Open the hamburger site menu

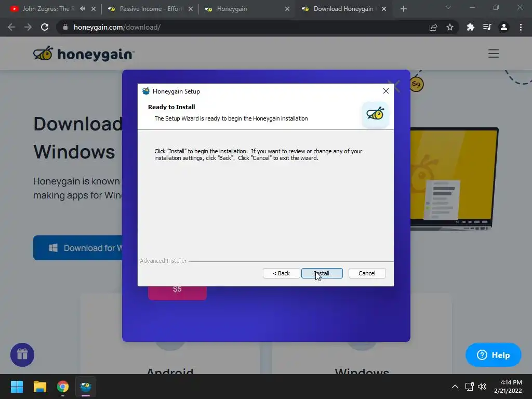494,54
